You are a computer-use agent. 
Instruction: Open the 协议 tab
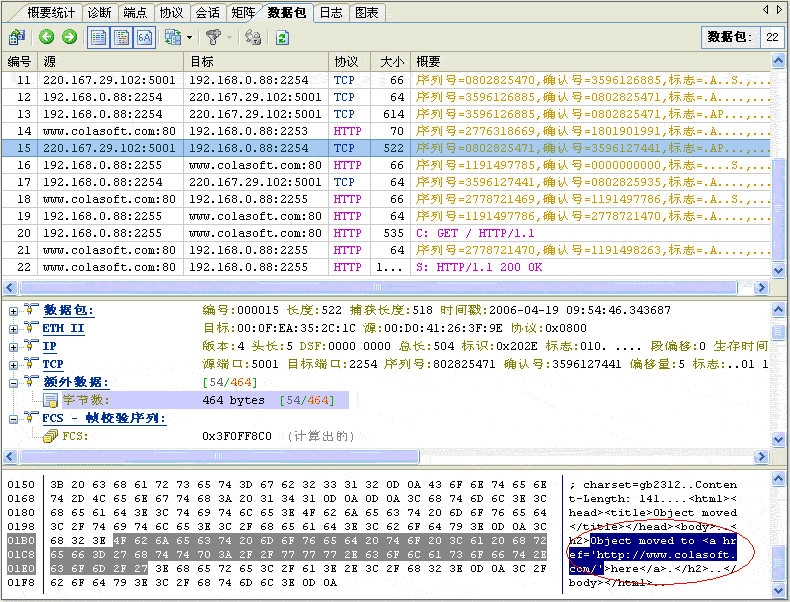pos(171,13)
